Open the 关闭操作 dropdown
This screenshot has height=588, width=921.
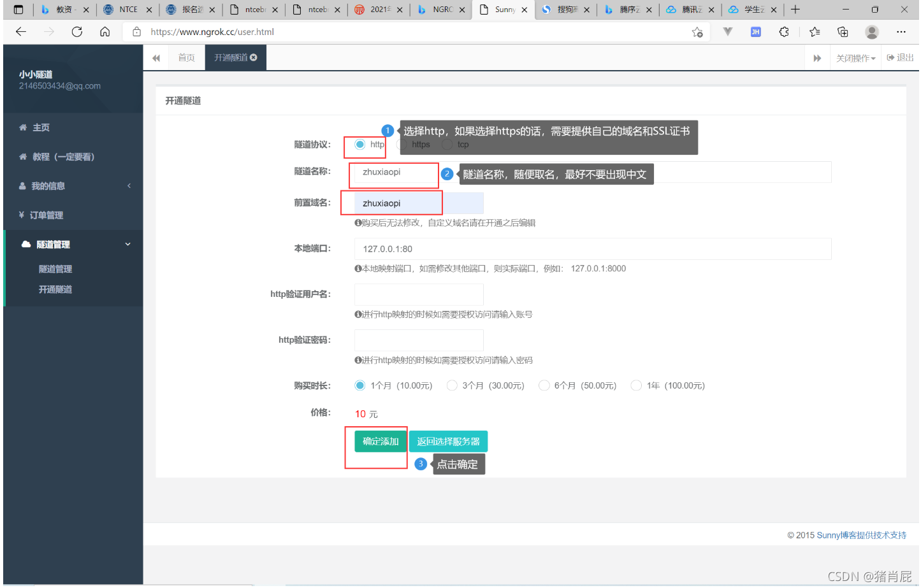(x=855, y=58)
